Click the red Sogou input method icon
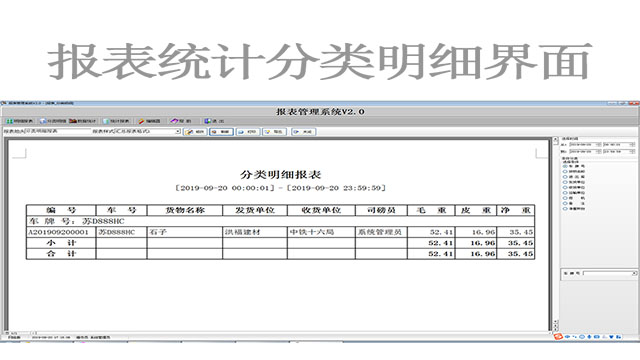The height and width of the screenshot is (360, 640). coord(558,337)
